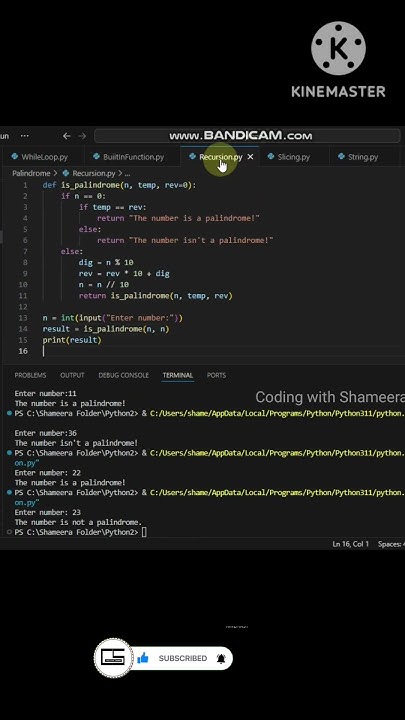
Task: Click line number 1 in gutter
Action: 25,185
